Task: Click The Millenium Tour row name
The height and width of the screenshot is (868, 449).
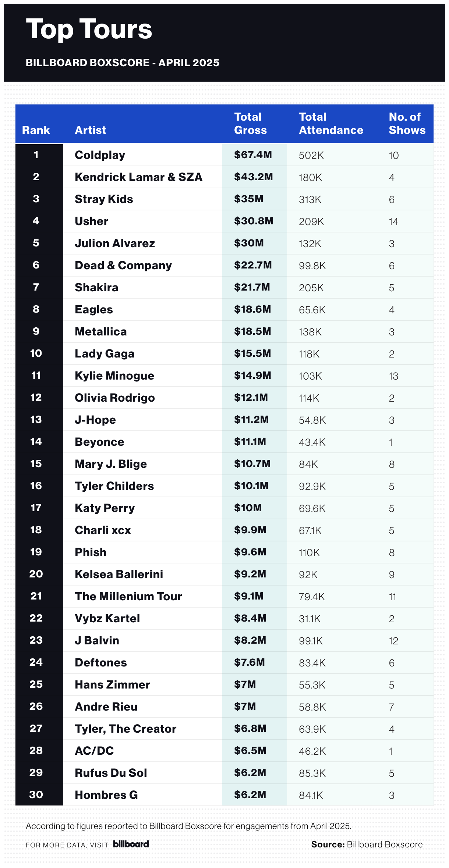Action: tap(128, 596)
